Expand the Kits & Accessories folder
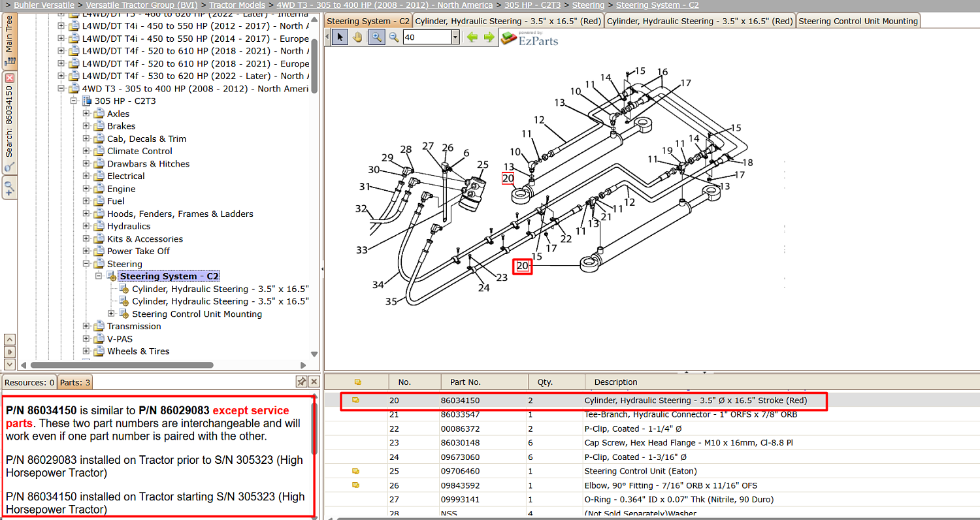This screenshot has height=520, width=980. (86, 239)
